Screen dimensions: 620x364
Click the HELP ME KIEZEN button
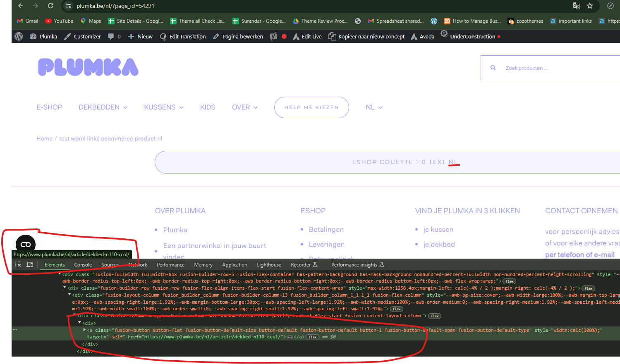[311, 107]
